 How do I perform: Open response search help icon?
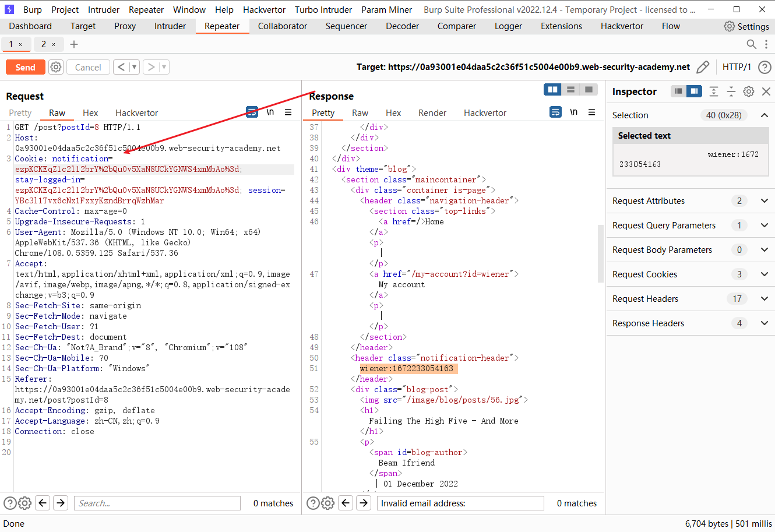(x=313, y=503)
